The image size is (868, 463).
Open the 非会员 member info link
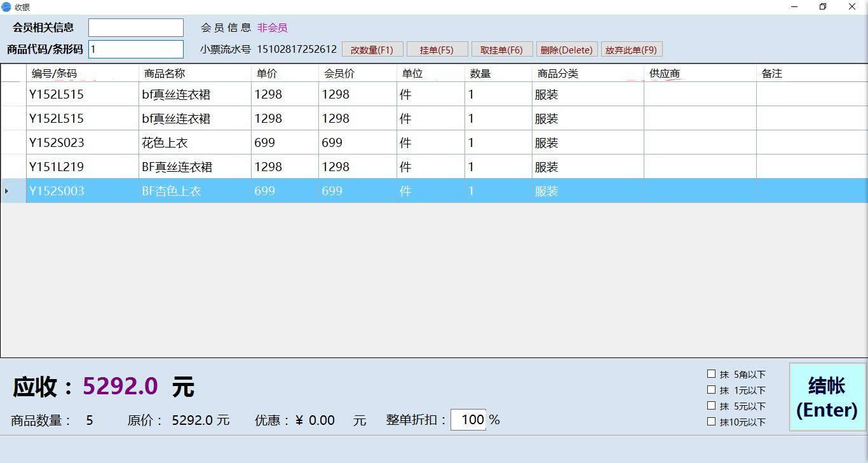point(272,27)
